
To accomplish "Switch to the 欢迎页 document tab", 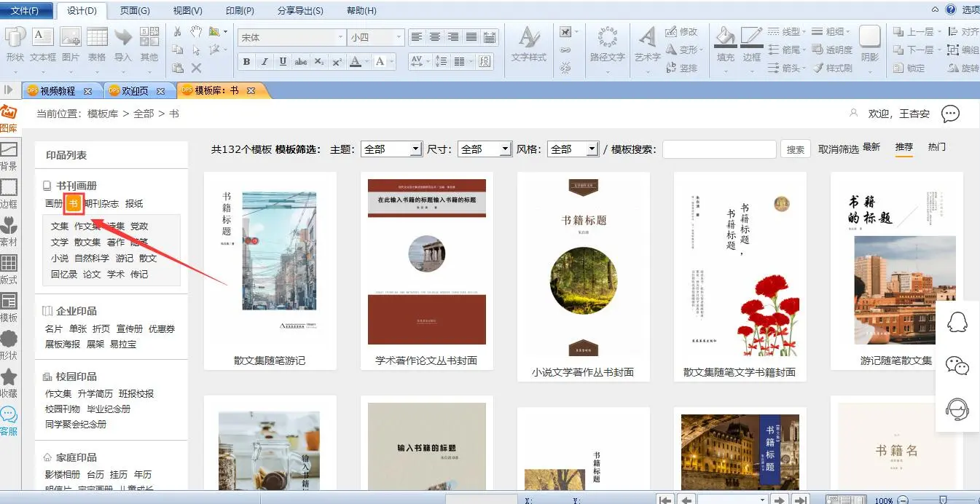I will pos(133,91).
